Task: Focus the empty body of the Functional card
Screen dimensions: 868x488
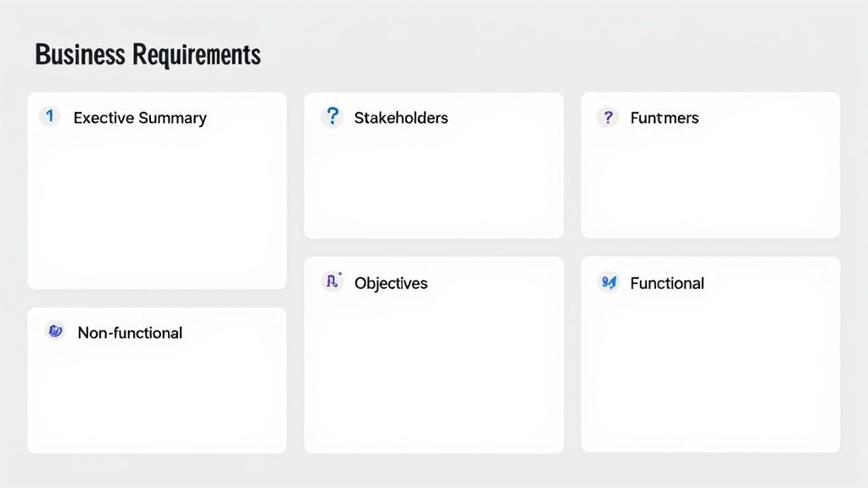Action: point(710,373)
